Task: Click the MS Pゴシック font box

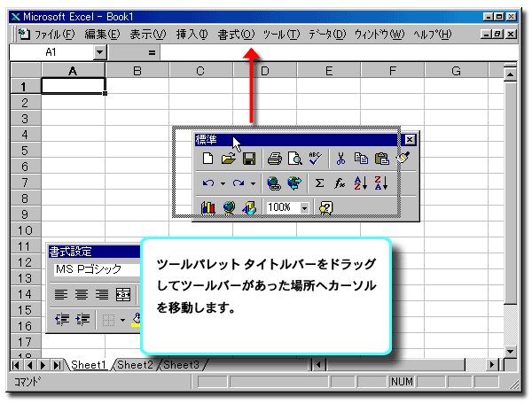Action: [x=97, y=269]
